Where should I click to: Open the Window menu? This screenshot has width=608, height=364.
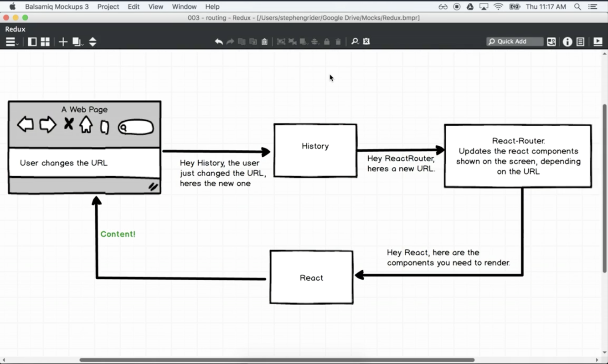(184, 6)
